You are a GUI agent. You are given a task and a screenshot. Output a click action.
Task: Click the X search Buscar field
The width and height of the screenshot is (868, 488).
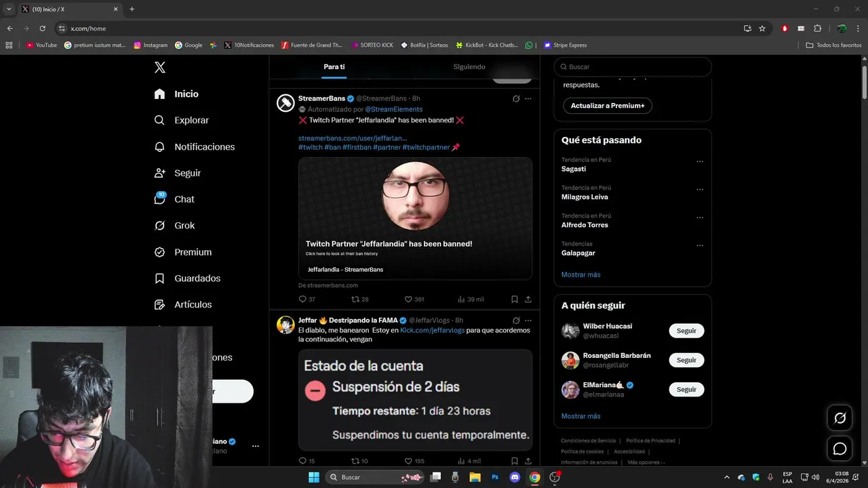point(633,66)
